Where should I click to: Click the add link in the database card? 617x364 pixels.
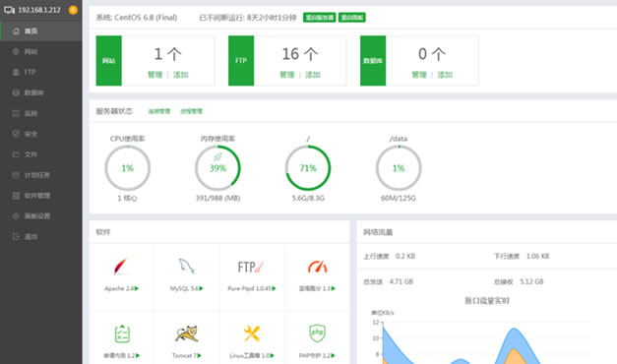[445, 75]
